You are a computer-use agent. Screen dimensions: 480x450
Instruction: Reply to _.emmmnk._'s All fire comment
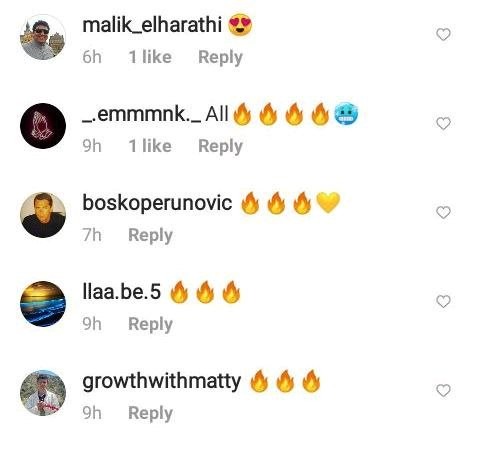point(220,146)
